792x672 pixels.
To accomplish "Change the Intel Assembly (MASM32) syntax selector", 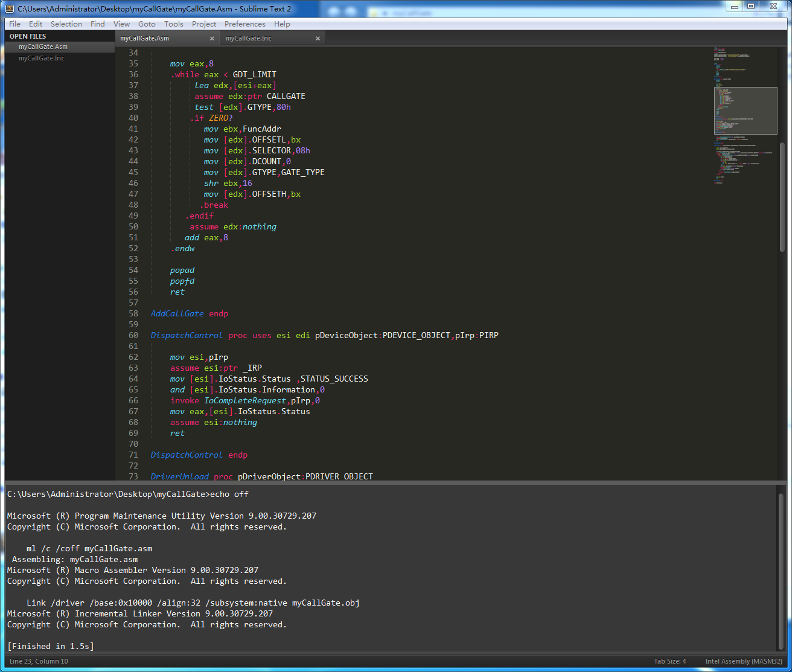I will coord(744,661).
